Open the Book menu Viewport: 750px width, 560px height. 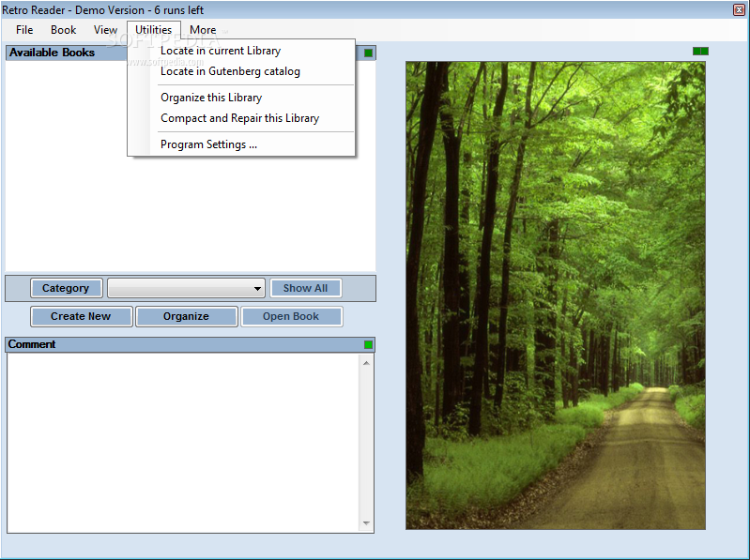(x=63, y=30)
